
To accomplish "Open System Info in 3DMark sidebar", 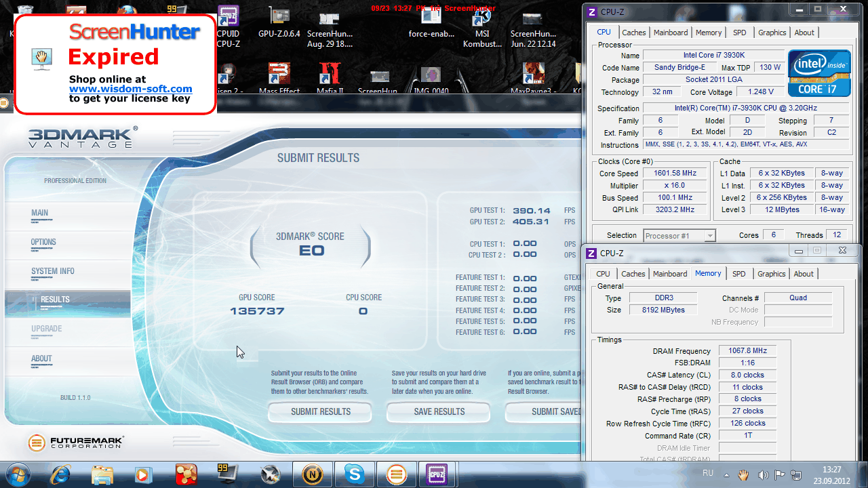I will click(x=53, y=271).
